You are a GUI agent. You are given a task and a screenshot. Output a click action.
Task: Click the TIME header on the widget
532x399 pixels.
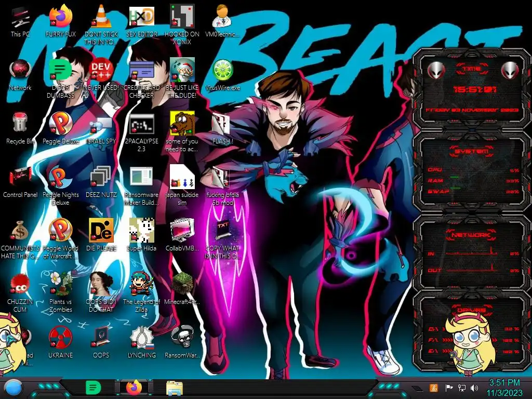(472, 69)
